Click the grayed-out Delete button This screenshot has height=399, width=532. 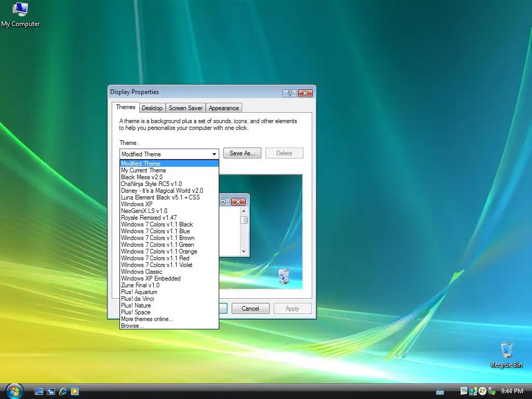[x=284, y=153]
